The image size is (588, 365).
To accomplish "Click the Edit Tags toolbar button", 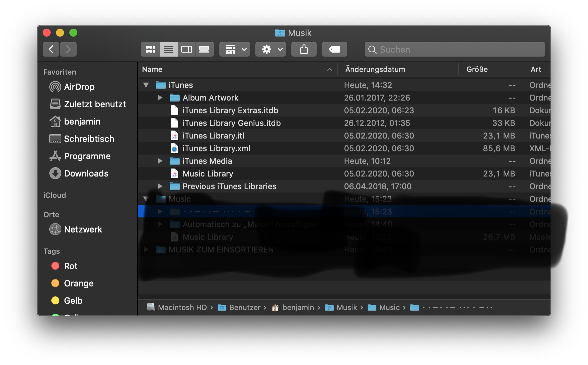I will [334, 49].
